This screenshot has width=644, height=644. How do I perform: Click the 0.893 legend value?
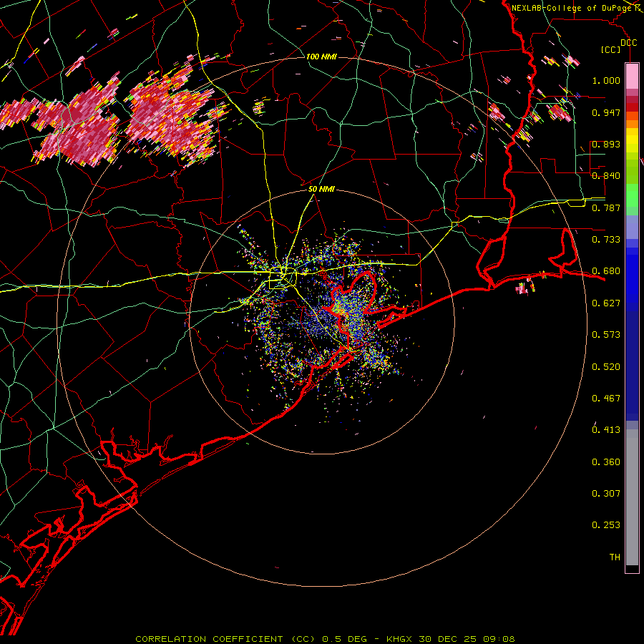pyautogui.click(x=606, y=144)
